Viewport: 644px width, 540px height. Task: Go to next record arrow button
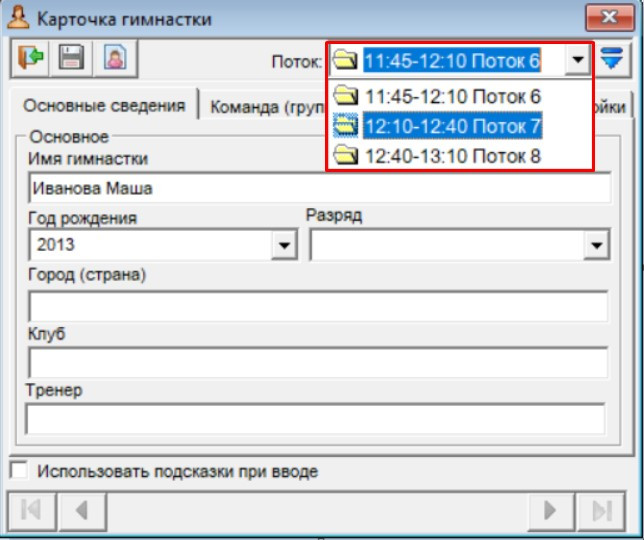click(550, 510)
